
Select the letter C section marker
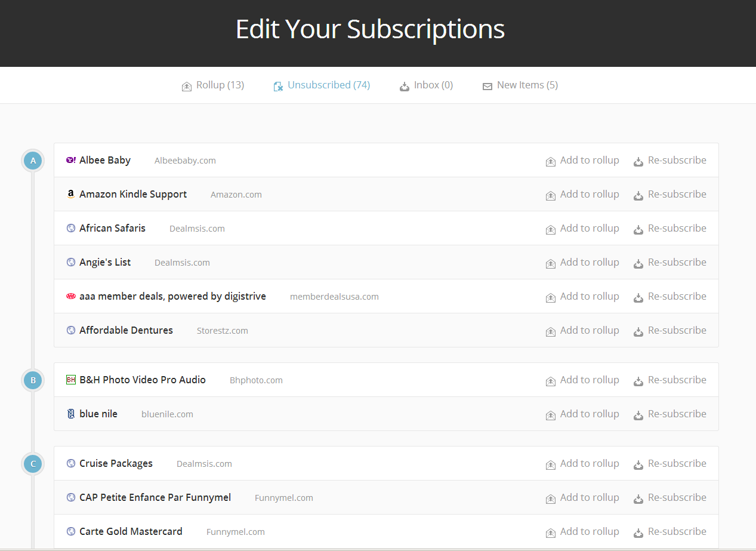click(x=33, y=464)
